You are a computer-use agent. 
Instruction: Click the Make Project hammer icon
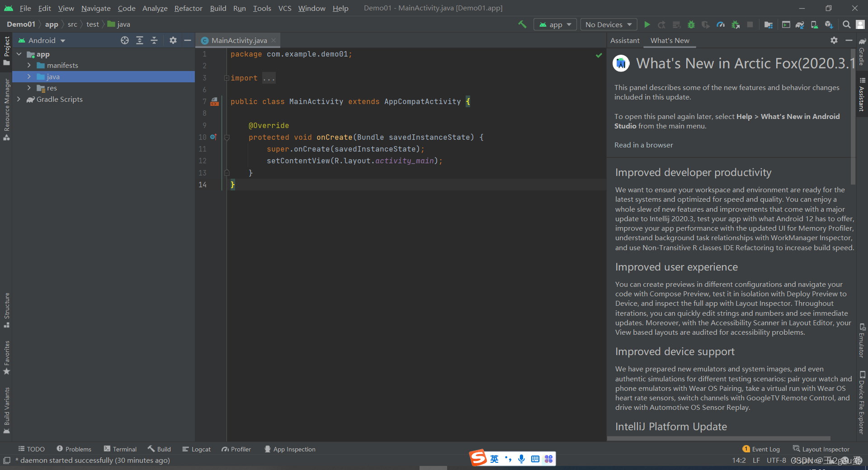coord(522,24)
